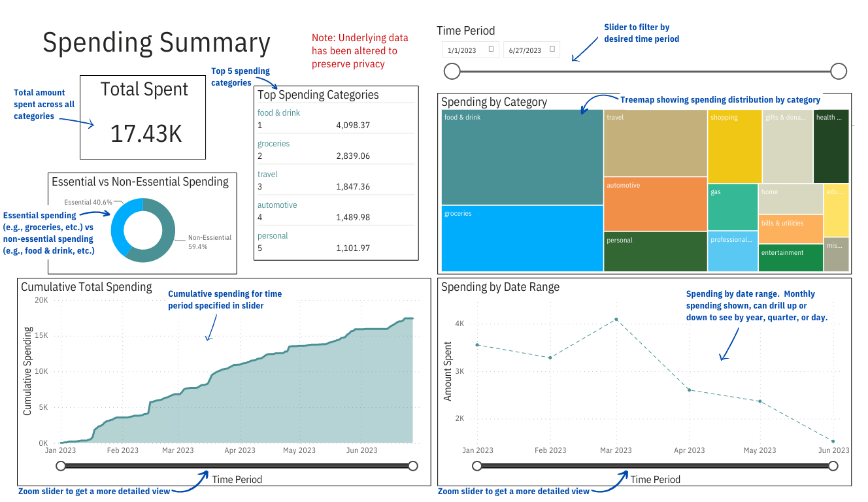
Task: Click the 4,098.37 amount cell
Action: [353, 125]
